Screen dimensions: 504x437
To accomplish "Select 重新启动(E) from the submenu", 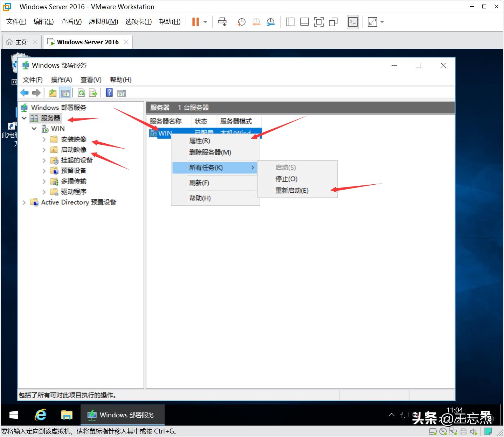I will pyautogui.click(x=292, y=190).
